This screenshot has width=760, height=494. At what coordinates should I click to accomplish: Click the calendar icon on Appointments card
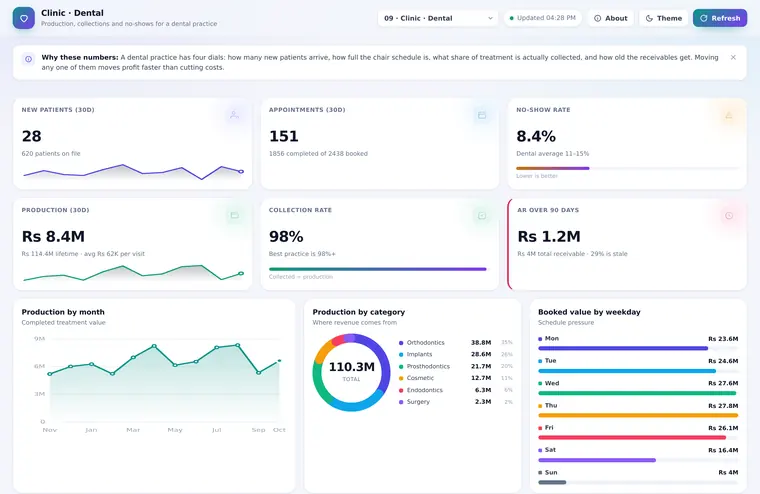pos(482,115)
